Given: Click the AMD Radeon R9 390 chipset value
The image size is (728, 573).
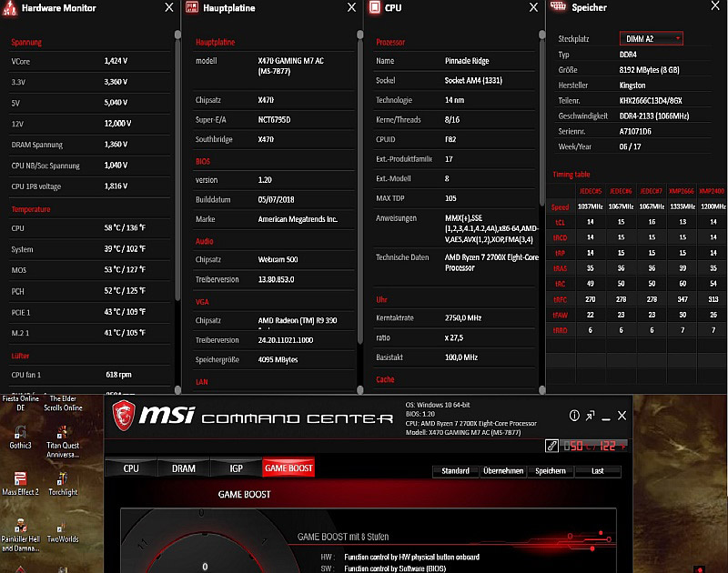Looking at the screenshot, I should click(298, 320).
